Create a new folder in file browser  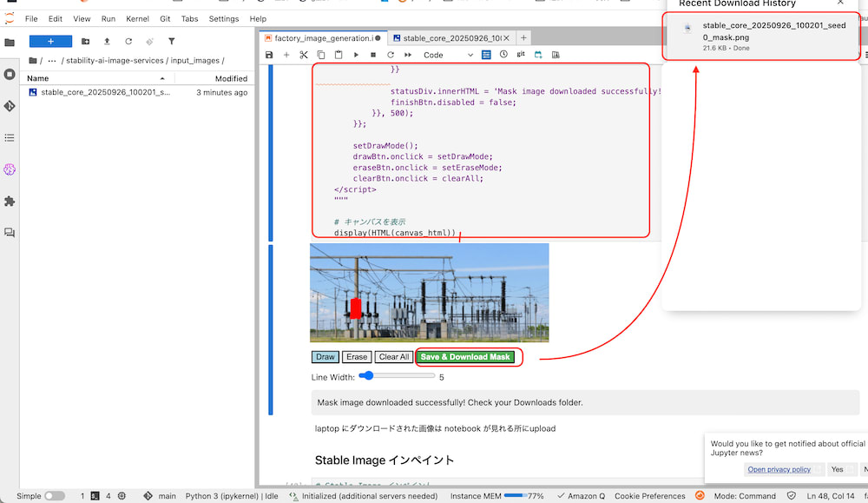click(85, 42)
